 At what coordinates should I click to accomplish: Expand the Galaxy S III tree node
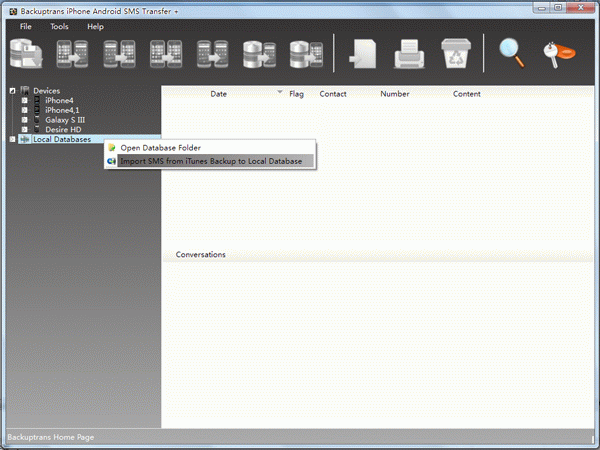[24, 120]
